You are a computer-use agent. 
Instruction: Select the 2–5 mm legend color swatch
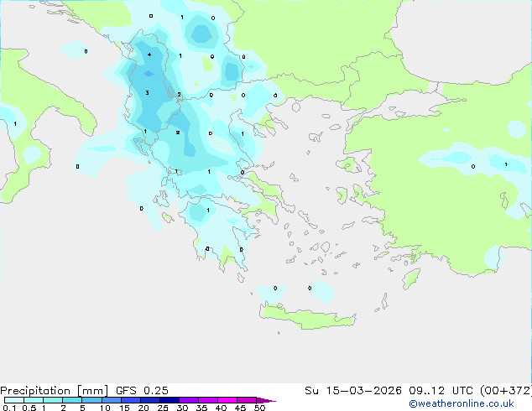[72, 400]
